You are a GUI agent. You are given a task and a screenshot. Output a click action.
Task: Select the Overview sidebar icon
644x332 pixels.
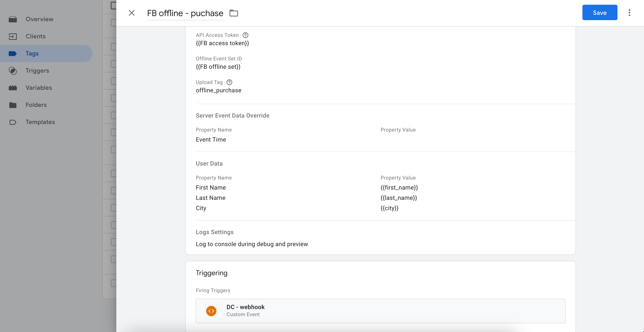click(x=13, y=19)
